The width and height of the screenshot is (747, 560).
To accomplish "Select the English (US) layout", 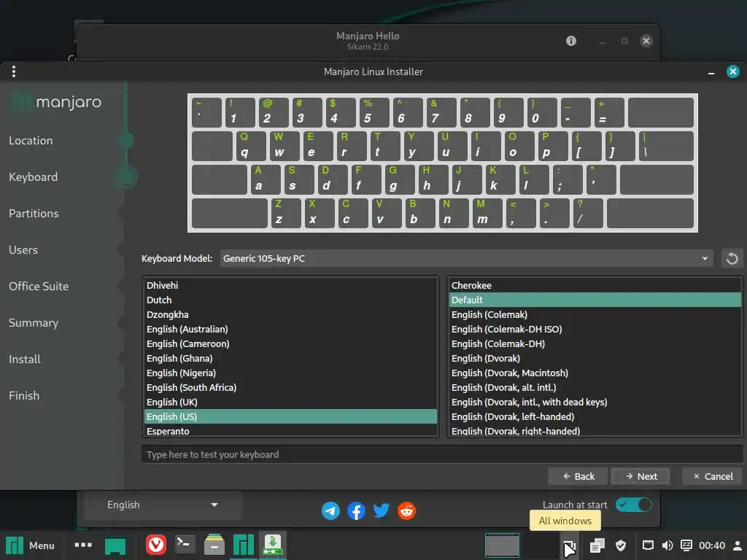I will 290,416.
